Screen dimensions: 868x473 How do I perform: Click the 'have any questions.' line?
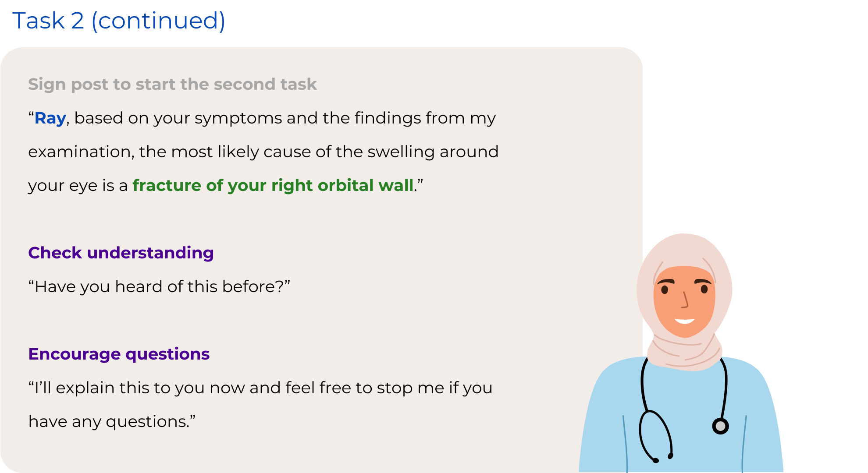click(x=112, y=422)
